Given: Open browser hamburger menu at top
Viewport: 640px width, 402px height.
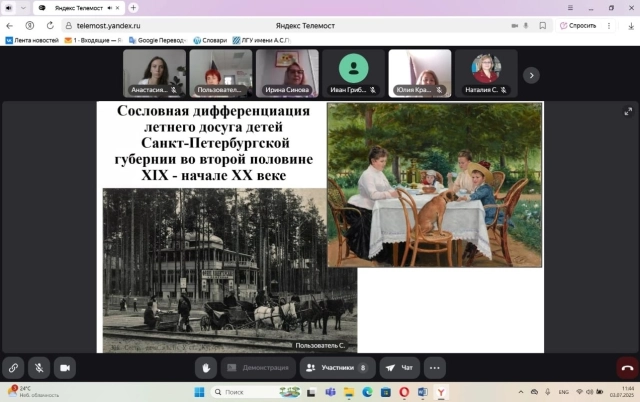Looking at the screenshot, I should tap(570, 8).
